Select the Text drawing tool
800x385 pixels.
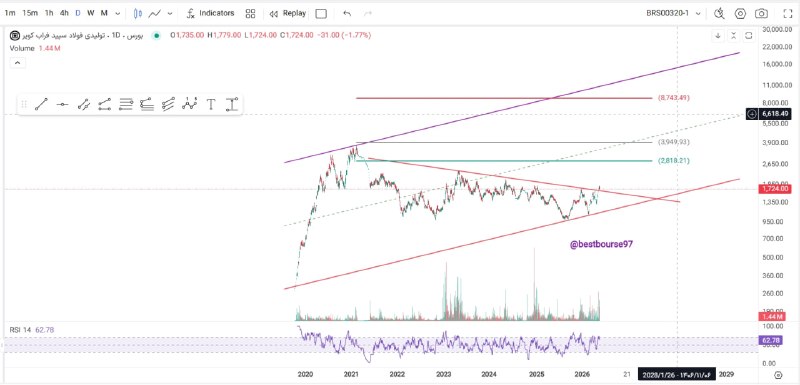(x=211, y=105)
